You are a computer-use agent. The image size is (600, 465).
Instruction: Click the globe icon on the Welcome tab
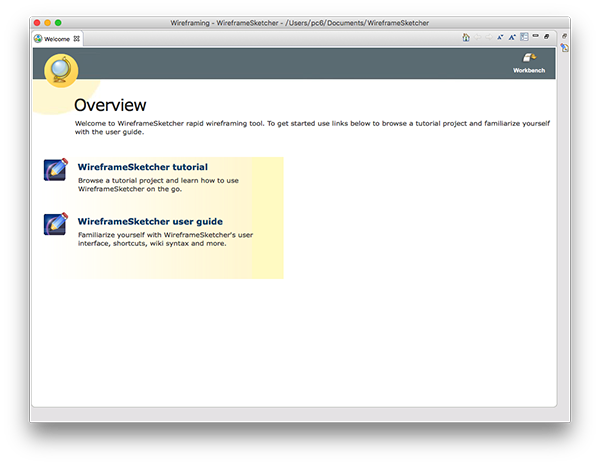tap(38, 39)
